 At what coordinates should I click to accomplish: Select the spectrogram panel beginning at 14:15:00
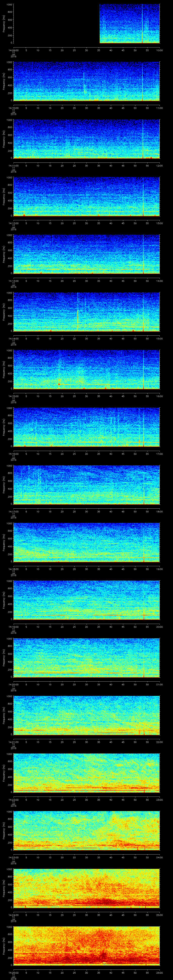86,369
